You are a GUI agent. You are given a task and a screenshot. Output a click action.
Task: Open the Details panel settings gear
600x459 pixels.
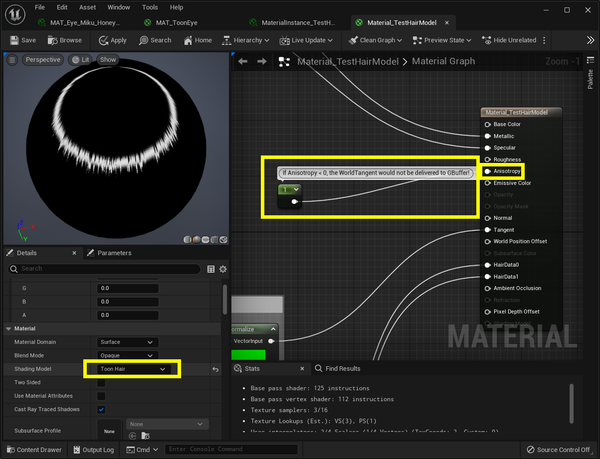(223, 269)
